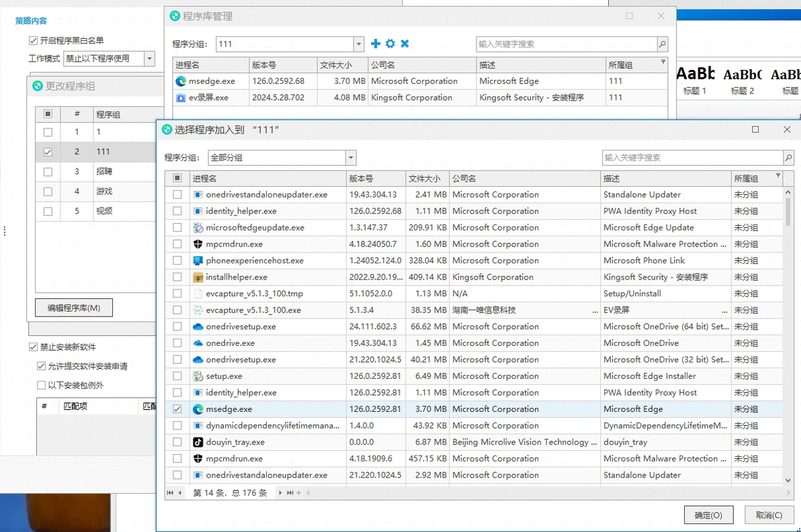Uncheck the msedge.exe row checkbox
The image size is (801, 532).
tap(177, 409)
